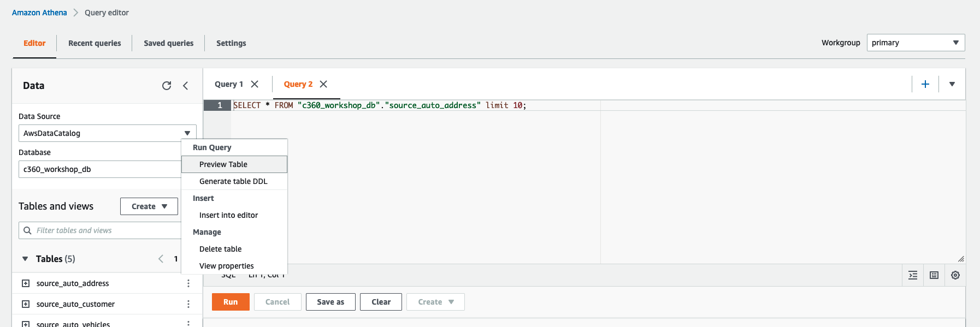Choose Generate table DDL menu option
Image resolution: width=980 pixels, height=327 pixels.
coord(233,181)
